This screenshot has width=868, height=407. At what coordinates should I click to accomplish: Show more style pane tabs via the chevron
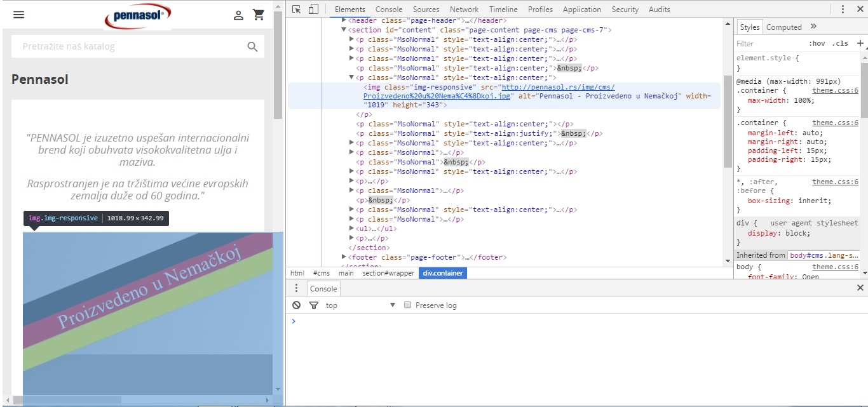[x=813, y=27]
